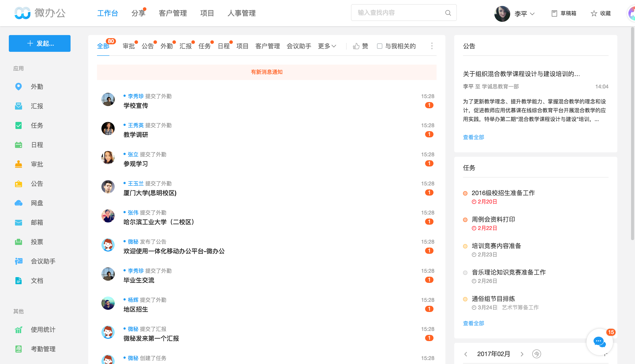This screenshot has width=635, height=364.
Task: Click the 有新消息通知 banner
Action: [x=267, y=72]
